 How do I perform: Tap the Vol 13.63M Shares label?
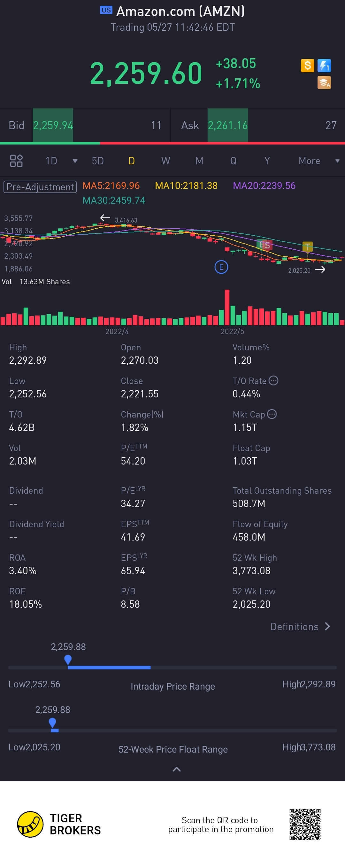pyautogui.click(x=36, y=282)
